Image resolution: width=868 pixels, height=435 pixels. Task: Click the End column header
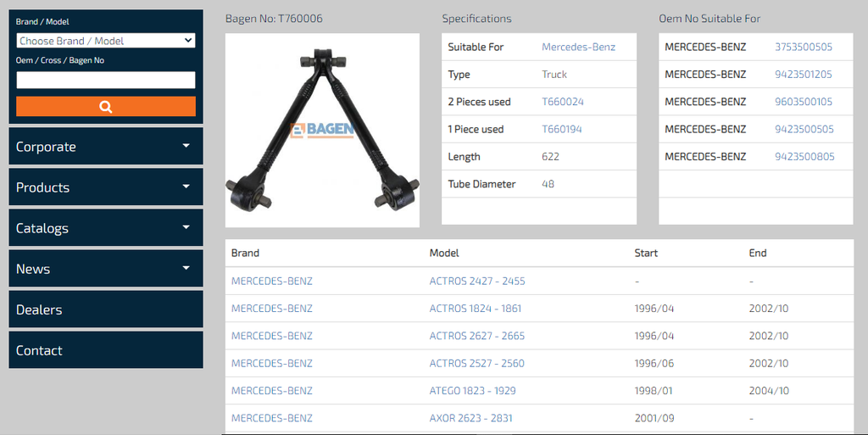coord(758,253)
